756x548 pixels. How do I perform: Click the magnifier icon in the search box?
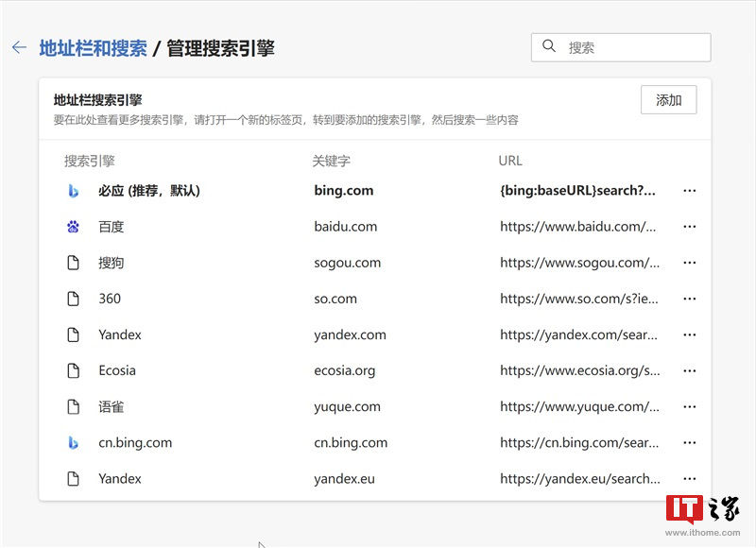(550, 46)
